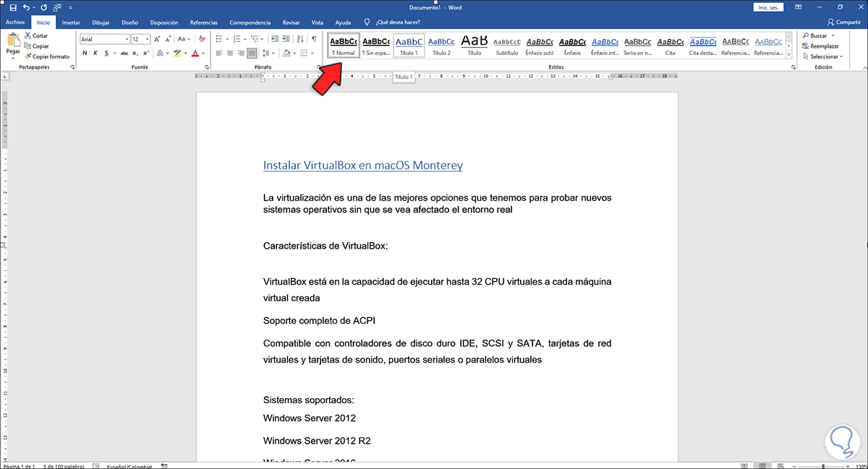Viewport: 868px width, 469px height.
Task: Sort text alphabetically (A-Z icon)
Action: pyautogui.click(x=302, y=39)
